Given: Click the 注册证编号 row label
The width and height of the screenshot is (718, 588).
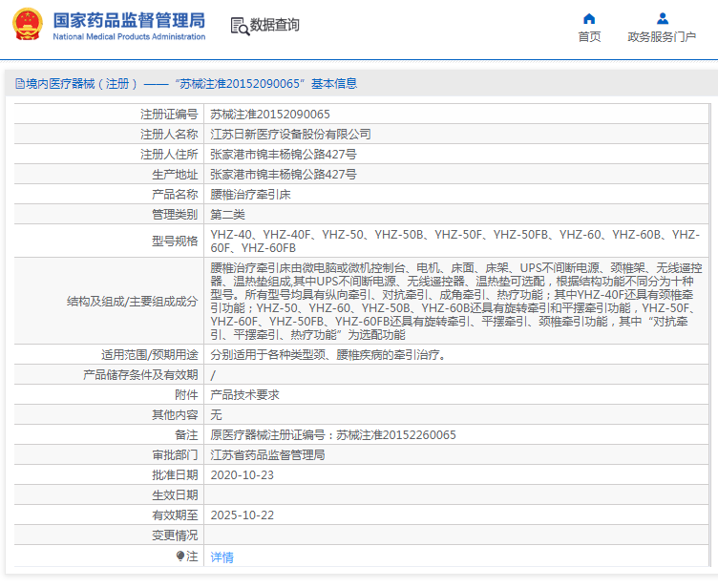Looking at the screenshot, I should click(x=169, y=114).
